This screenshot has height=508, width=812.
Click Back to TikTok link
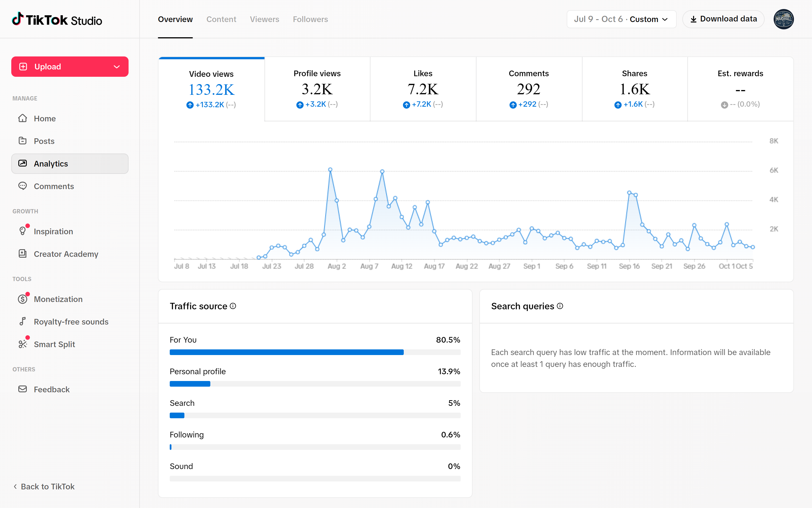(x=44, y=486)
